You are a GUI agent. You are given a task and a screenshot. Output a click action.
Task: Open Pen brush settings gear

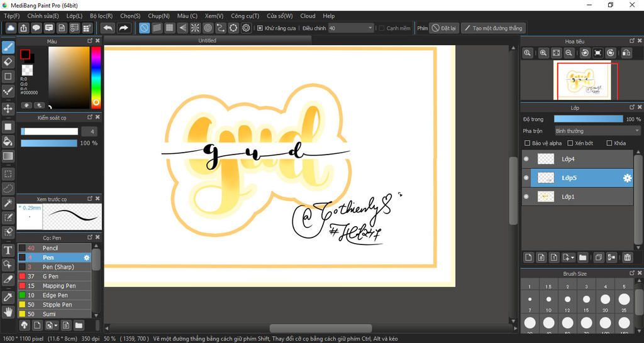click(x=87, y=258)
